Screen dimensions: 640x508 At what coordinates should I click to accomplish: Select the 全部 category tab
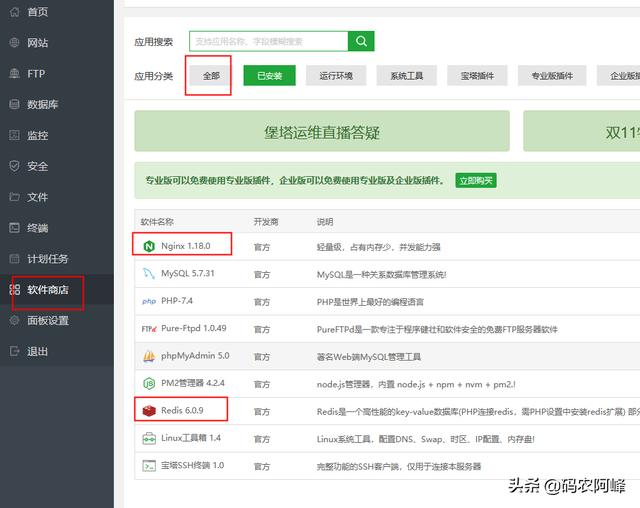[x=211, y=75]
